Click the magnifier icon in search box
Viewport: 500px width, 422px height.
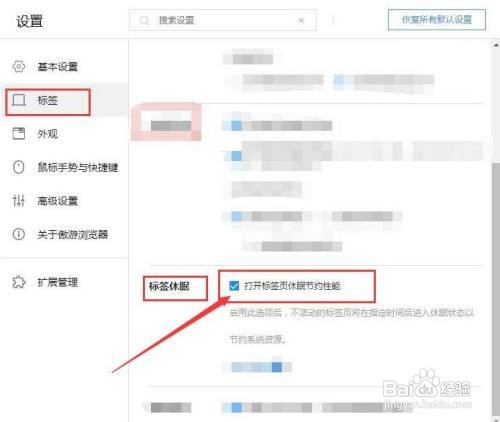click(144, 21)
